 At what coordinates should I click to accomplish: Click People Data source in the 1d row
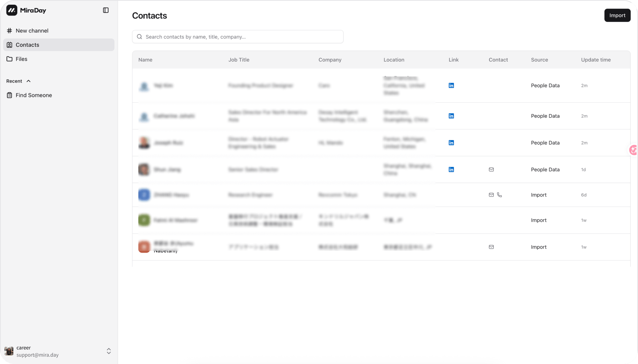point(545,169)
